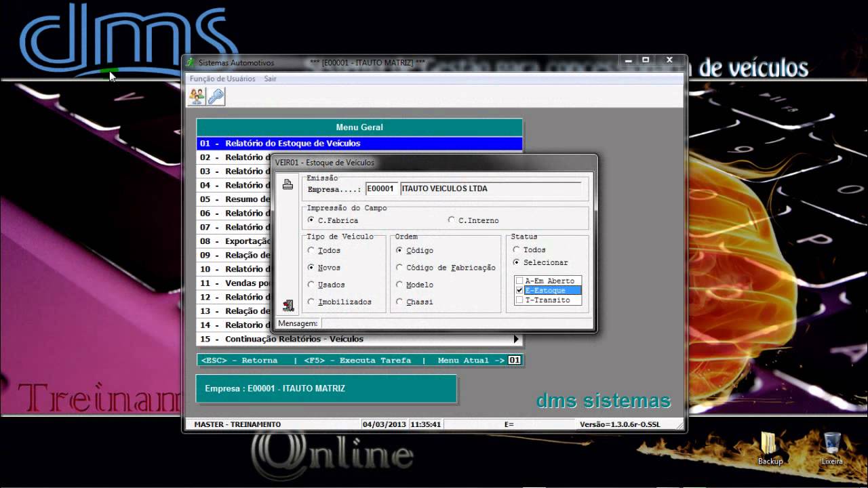Select 01 - Relatório do Estoque de Veículos
The width and height of the screenshot is (868, 488).
tap(359, 144)
